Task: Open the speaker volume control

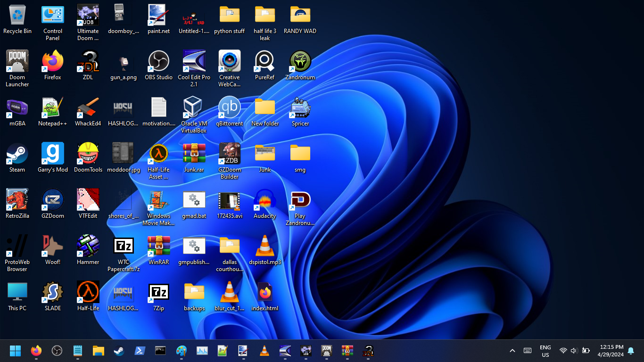Action: (x=574, y=351)
